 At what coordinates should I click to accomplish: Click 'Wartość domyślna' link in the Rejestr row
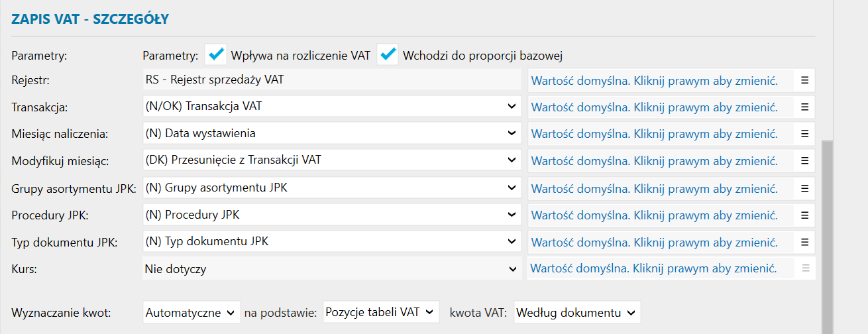(654, 80)
